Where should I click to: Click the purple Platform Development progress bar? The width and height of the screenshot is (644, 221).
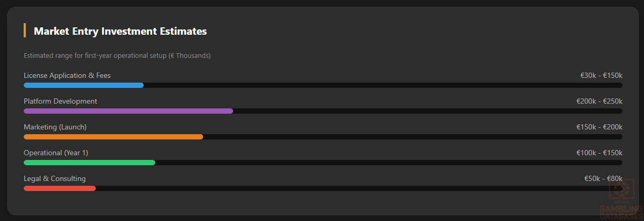[128, 111]
